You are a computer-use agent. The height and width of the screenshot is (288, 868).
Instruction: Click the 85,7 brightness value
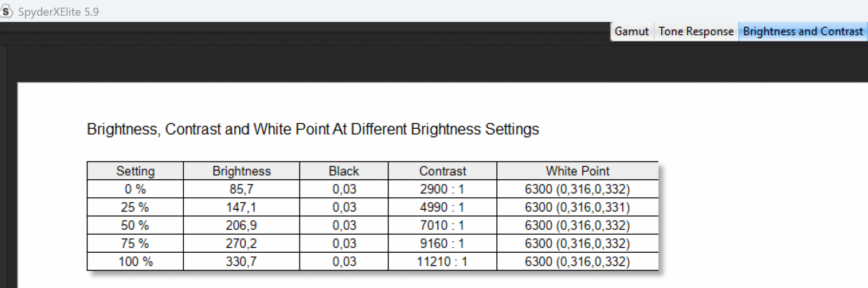tap(241, 189)
